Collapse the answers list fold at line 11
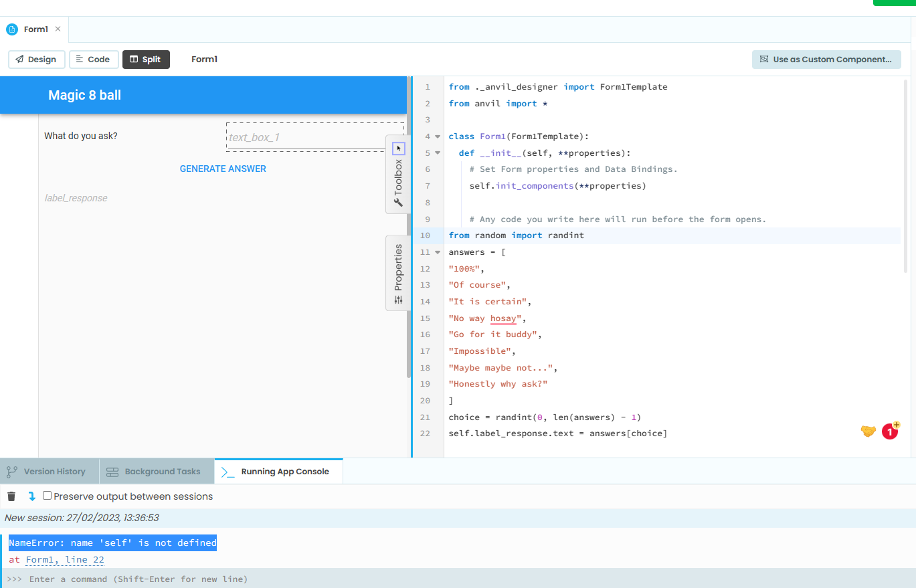The height and width of the screenshot is (588, 916). [438, 252]
